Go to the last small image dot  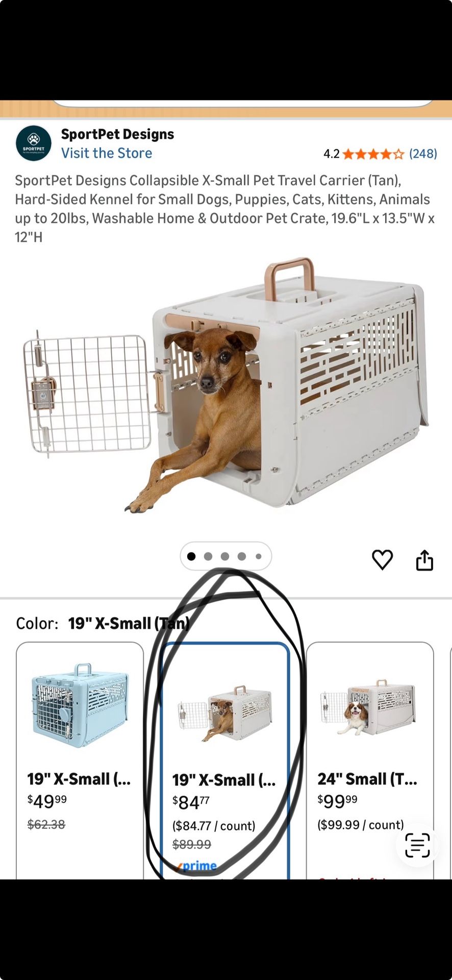pyautogui.click(x=259, y=556)
